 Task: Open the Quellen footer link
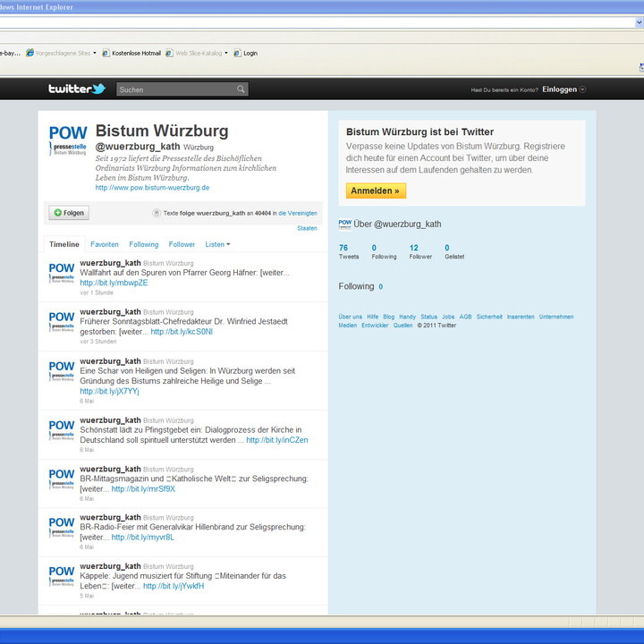point(402,326)
